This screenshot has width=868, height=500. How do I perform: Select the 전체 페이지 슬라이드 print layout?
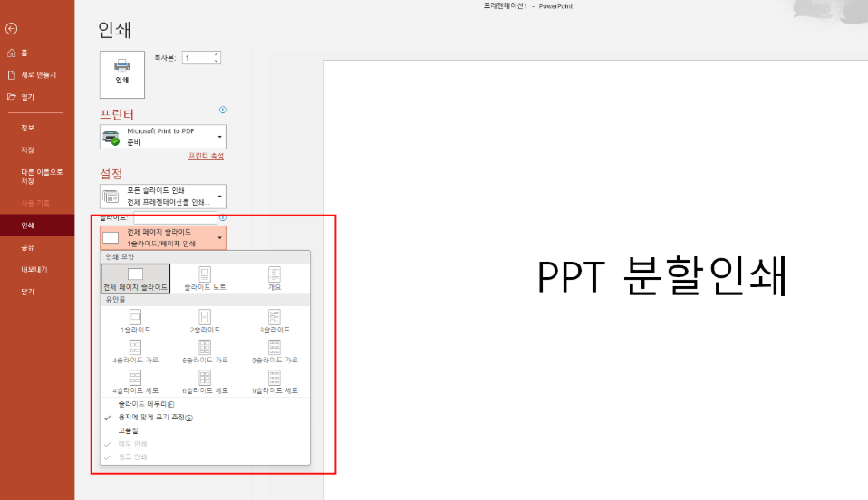tap(135, 277)
